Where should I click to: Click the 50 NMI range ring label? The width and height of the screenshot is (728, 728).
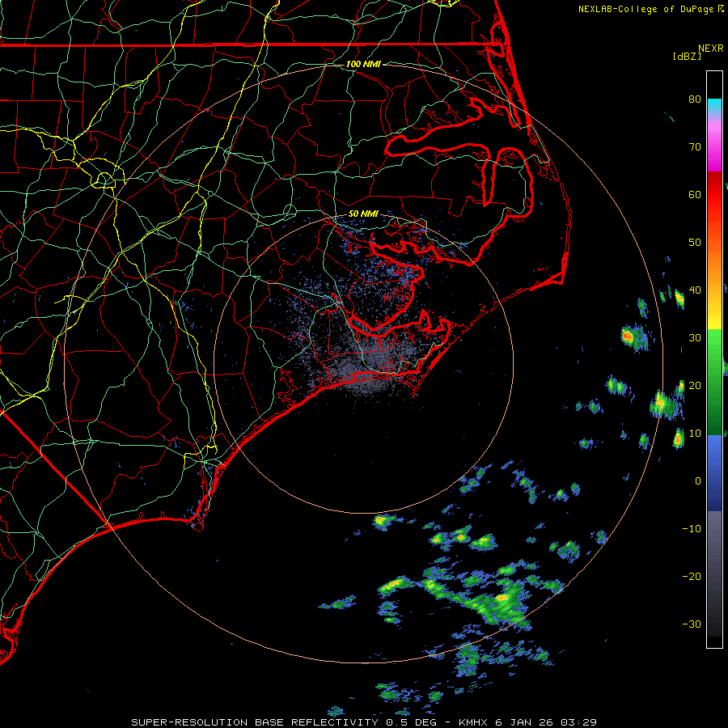point(363,214)
